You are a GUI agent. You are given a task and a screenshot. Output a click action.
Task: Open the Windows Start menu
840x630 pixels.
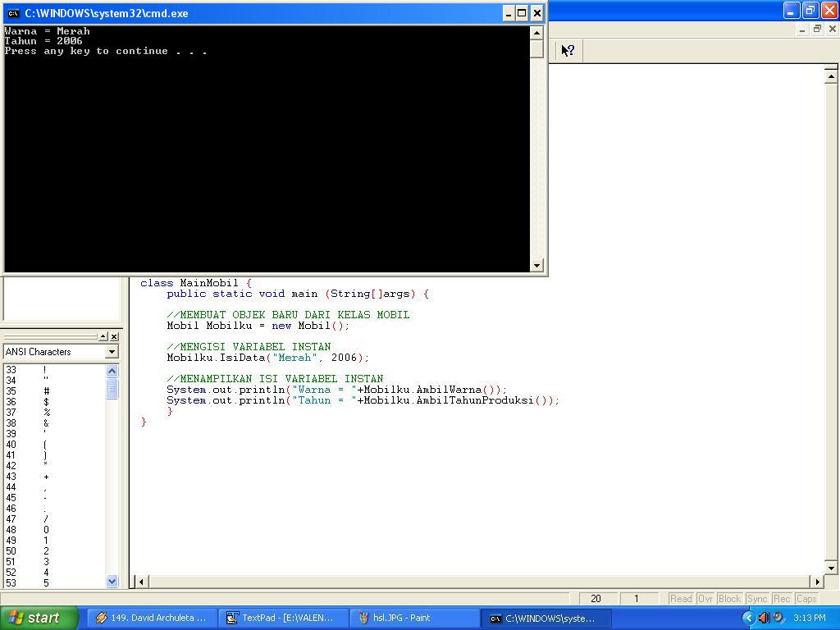(x=39, y=619)
